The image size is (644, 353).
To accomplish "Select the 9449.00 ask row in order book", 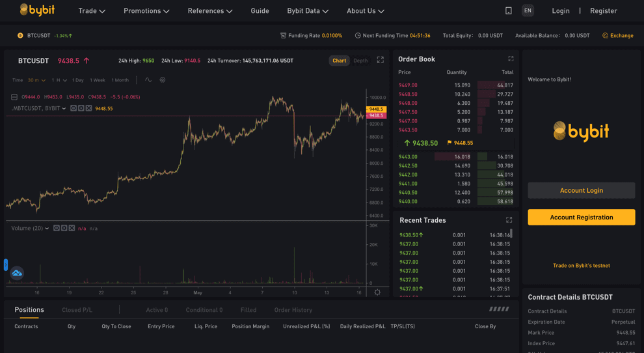I will coord(455,85).
